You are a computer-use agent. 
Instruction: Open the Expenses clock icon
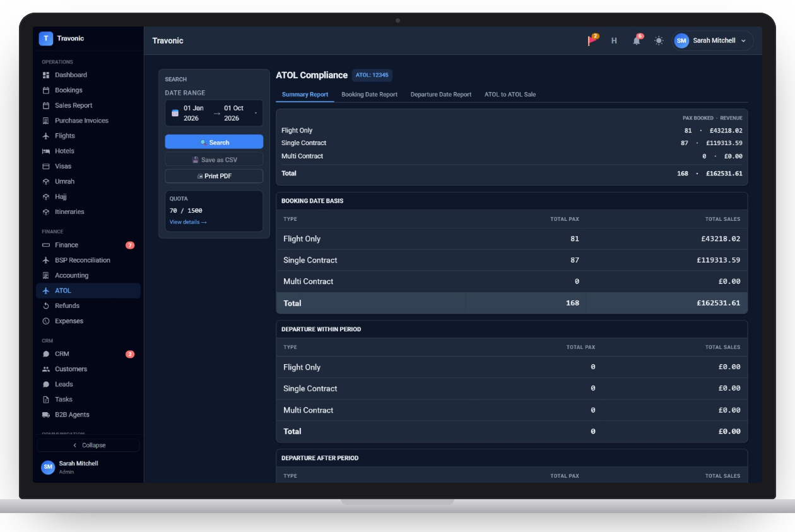tap(46, 321)
